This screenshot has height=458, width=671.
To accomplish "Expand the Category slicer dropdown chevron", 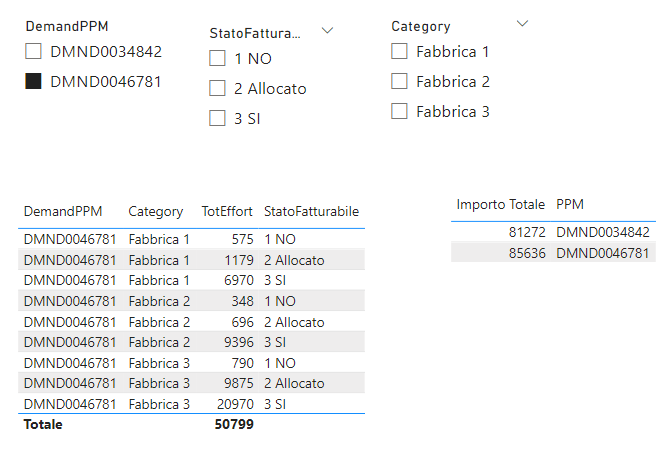I will point(522,24).
